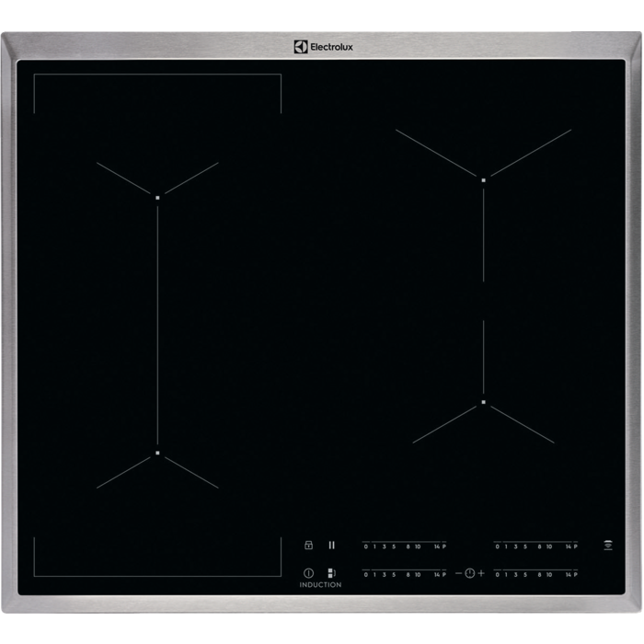The image size is (644, 644).
Task: Tap the Hob2Hood wireless icon
Action: [608, 546]
